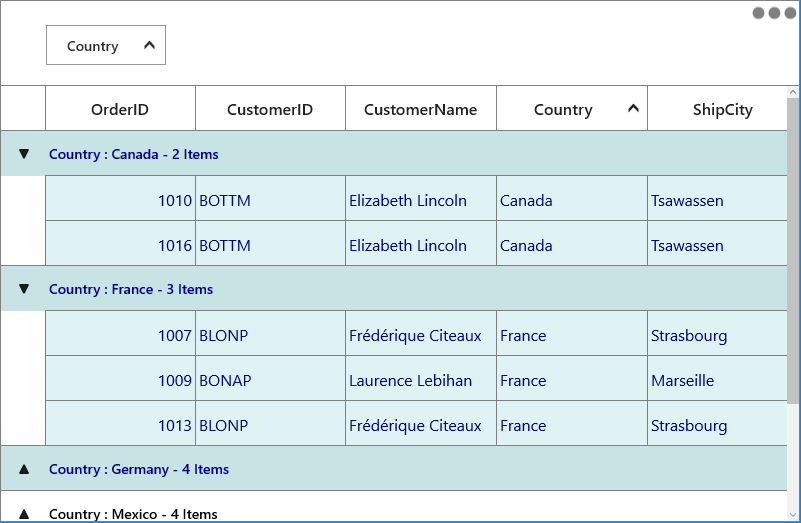
Task: Select Strasbourg in order 1013 row
Action: [x=717, y=423]
